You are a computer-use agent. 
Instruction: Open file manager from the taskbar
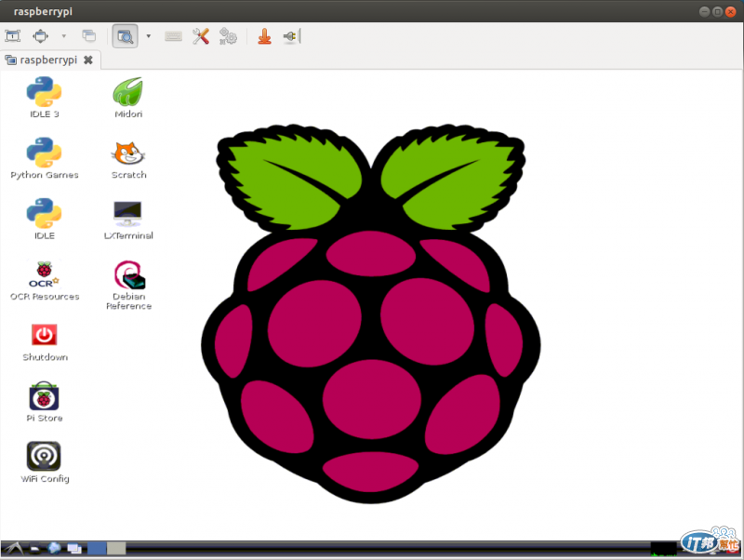pos(34,549)
